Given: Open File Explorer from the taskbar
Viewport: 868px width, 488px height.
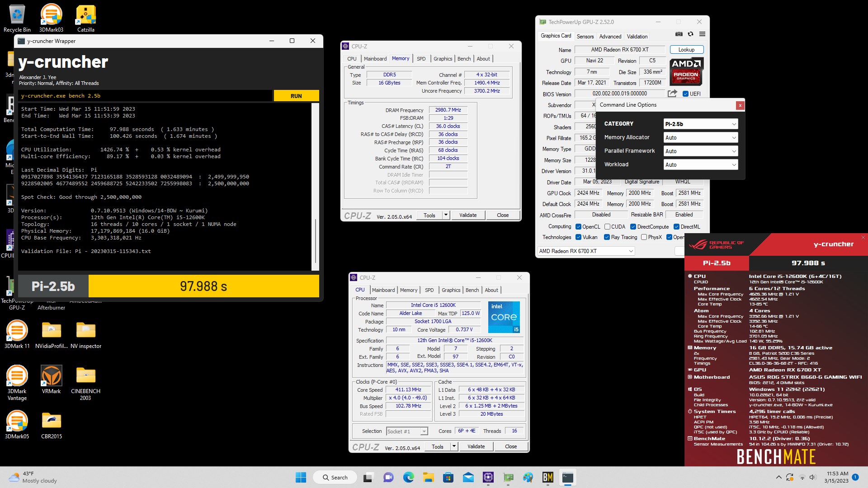Looking at the screenshot, I should tap(428, 477).
